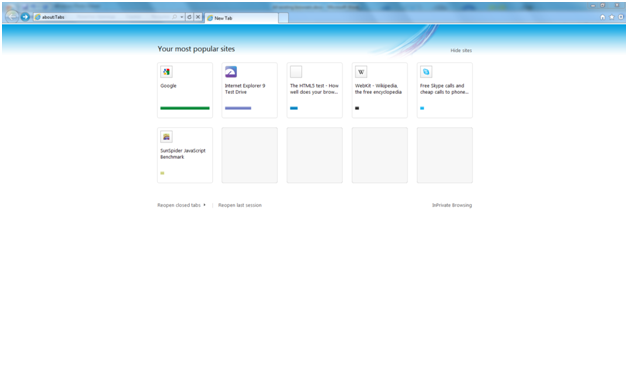
Task: Click the Hide sites link
Action: pos(461,50)
